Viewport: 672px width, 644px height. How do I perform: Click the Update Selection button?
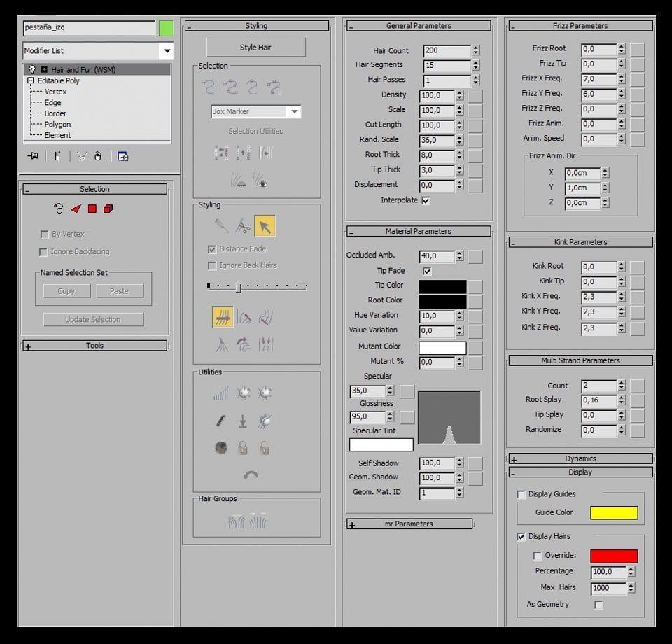(93, 320)
